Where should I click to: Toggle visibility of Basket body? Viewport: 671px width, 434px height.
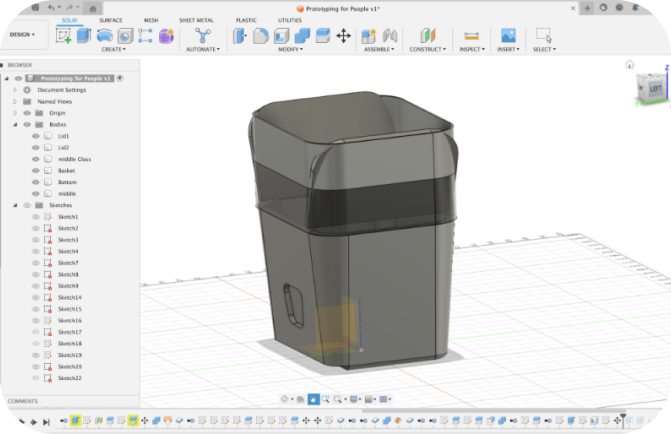pos(36,170)
